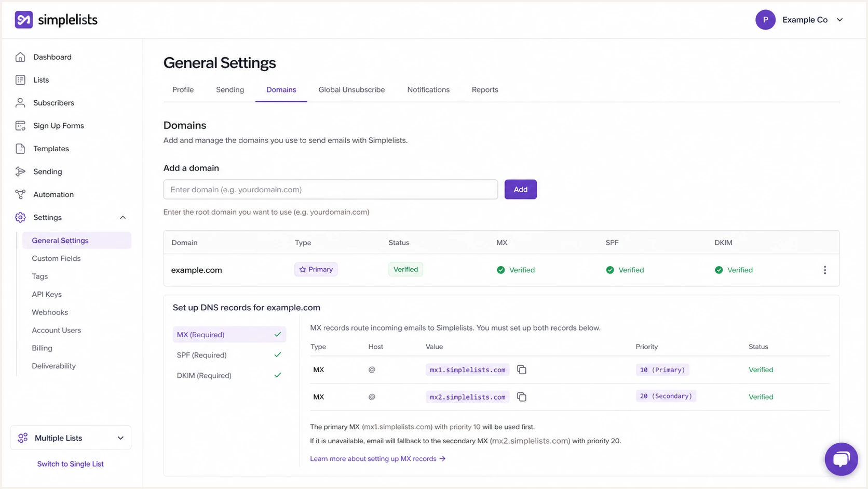Click the star icon in Primary badge

[303, 270]
